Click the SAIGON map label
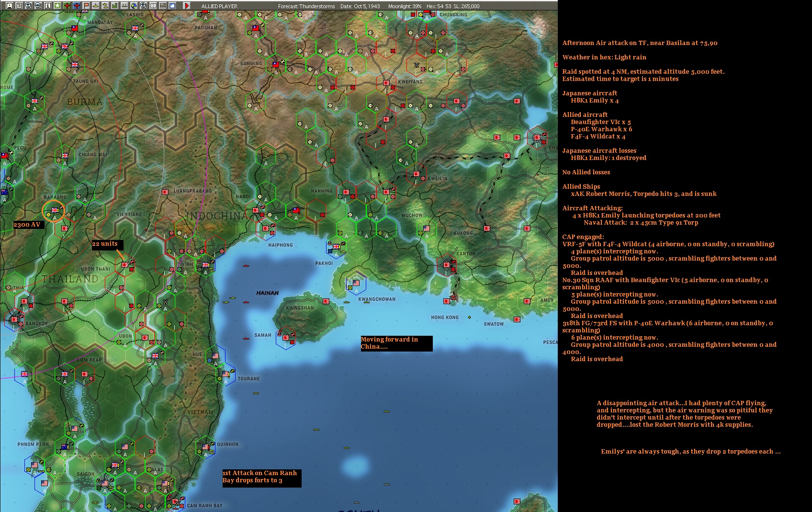This screenshot has height=512, width=812. point(86,474)
